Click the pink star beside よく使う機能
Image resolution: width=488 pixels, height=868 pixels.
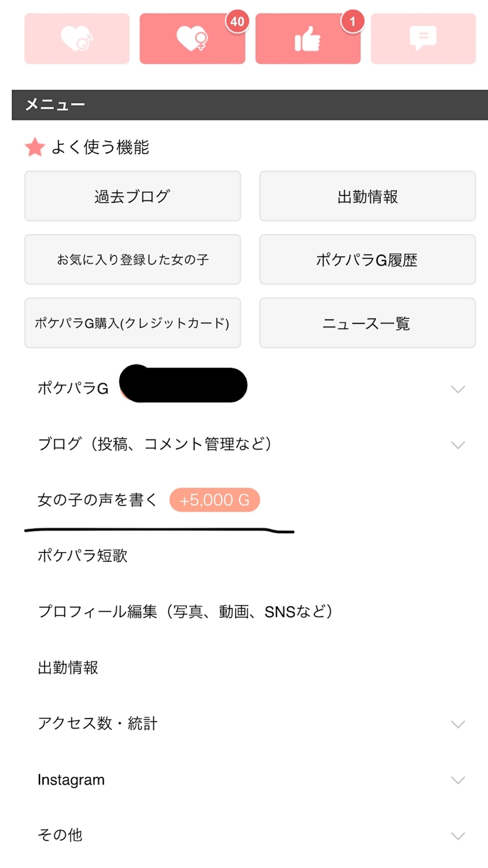click(x=35, y=148)
